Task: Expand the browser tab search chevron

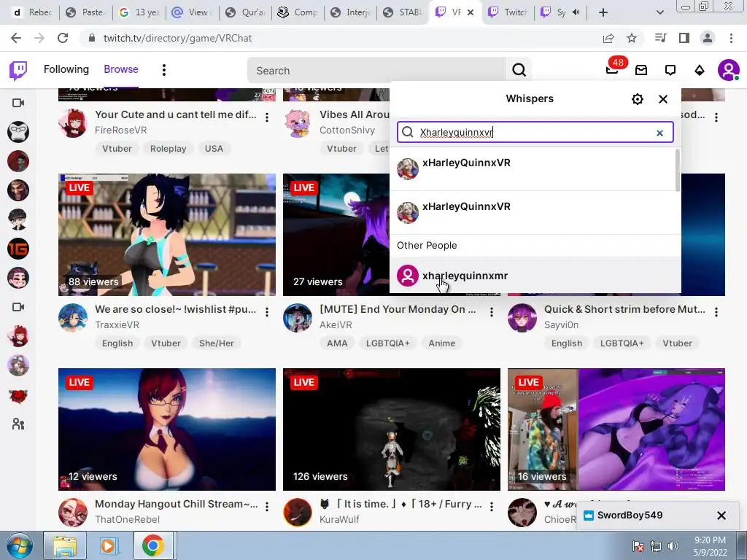Action: pyautogui.click(x=659, y=12)
